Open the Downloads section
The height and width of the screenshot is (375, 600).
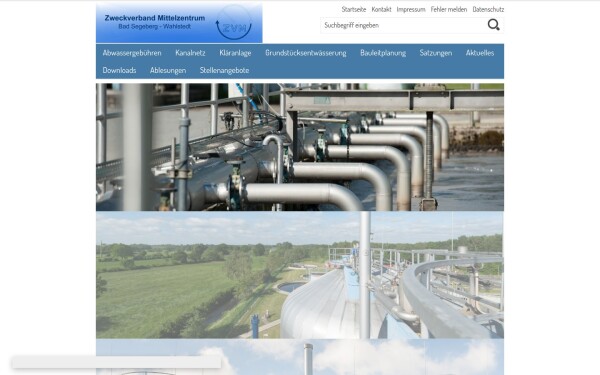click(119, 70)
